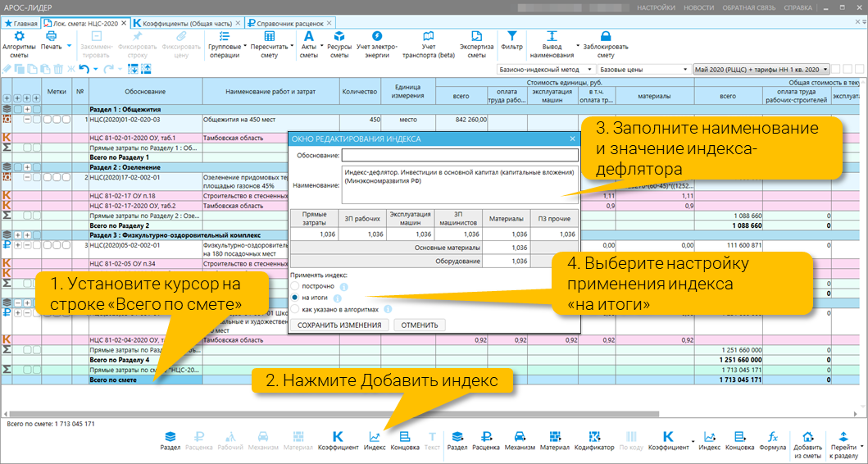This screenshot has width=868, height=464.
Task: Toggle first checkbox on Раздел 2 : Озеленение row
Action: click(x=18, y=167)
